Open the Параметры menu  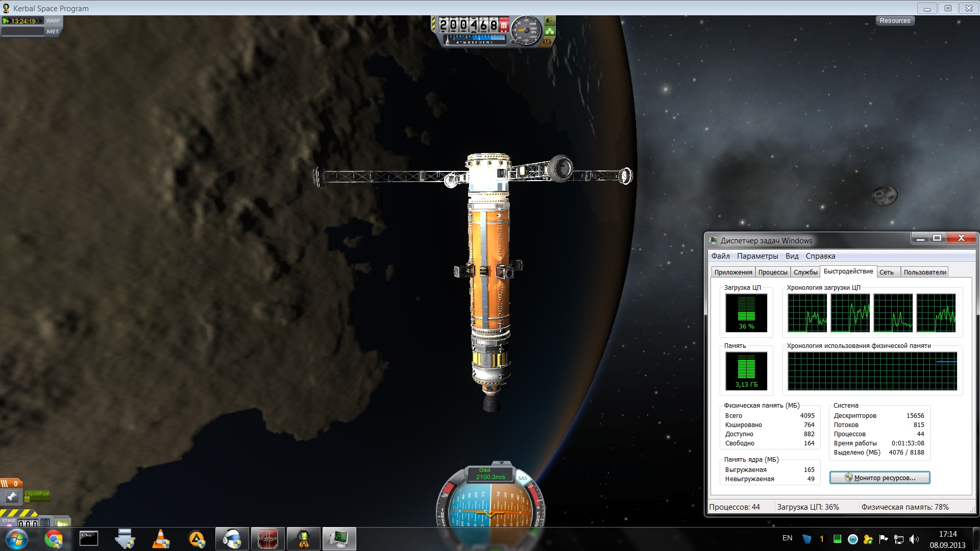pyautogui.click(x=757, y=256)
